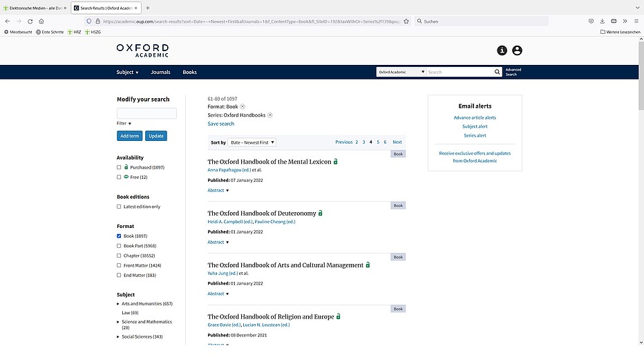Toggle the Free availability checkbox

(x=119, y=178)
